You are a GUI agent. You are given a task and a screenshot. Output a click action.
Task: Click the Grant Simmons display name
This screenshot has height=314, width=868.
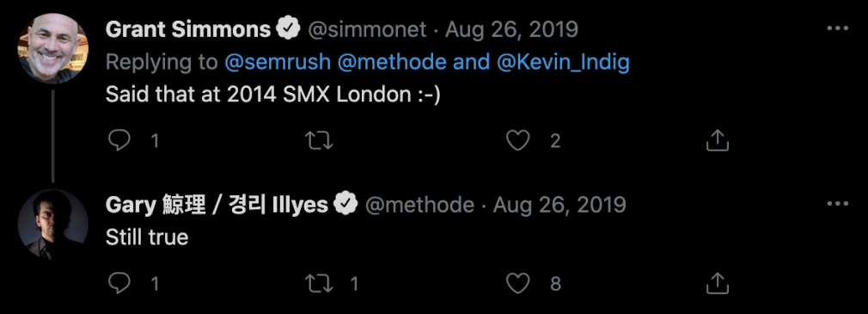tap(187, 28)
